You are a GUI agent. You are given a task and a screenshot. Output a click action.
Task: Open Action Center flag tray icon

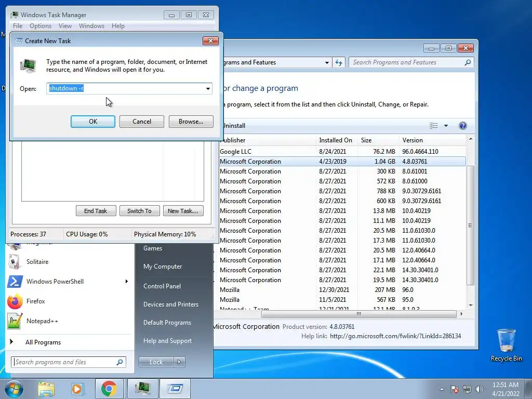454,389
